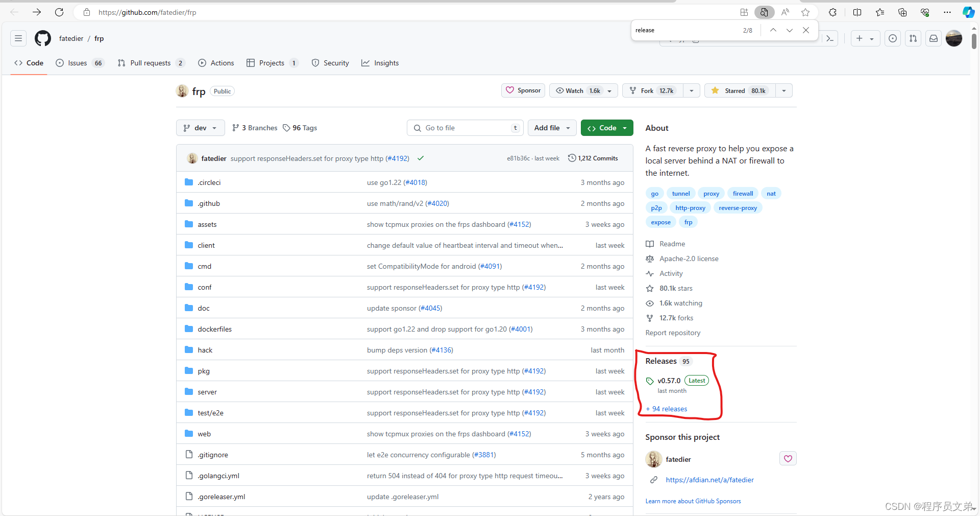
Task: Open GitHub command palette icon
Action: click(830, 38)
